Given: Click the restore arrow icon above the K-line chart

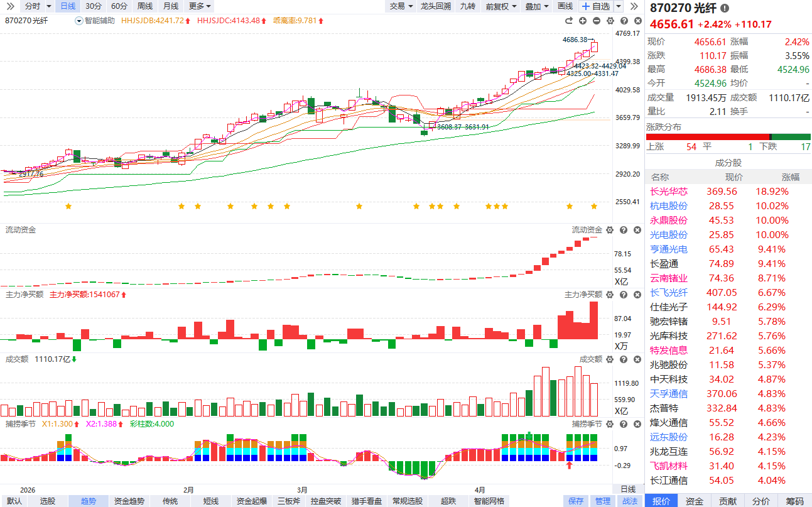Looking at the screenshot, I should coord(569,21).
